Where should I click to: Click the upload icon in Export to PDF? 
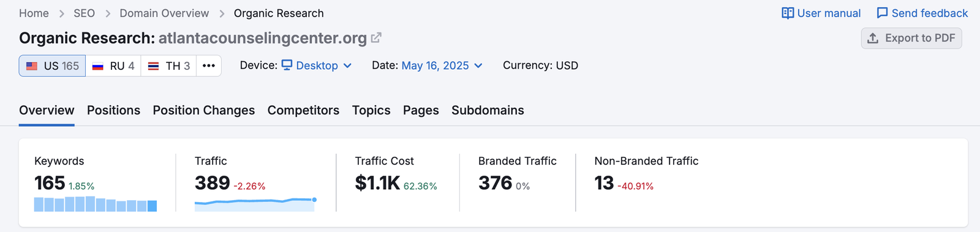pyautogui.click(x=873, y=38)
